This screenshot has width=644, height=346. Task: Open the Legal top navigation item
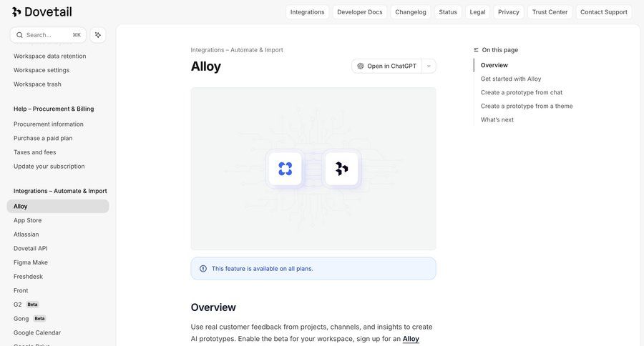478,12
